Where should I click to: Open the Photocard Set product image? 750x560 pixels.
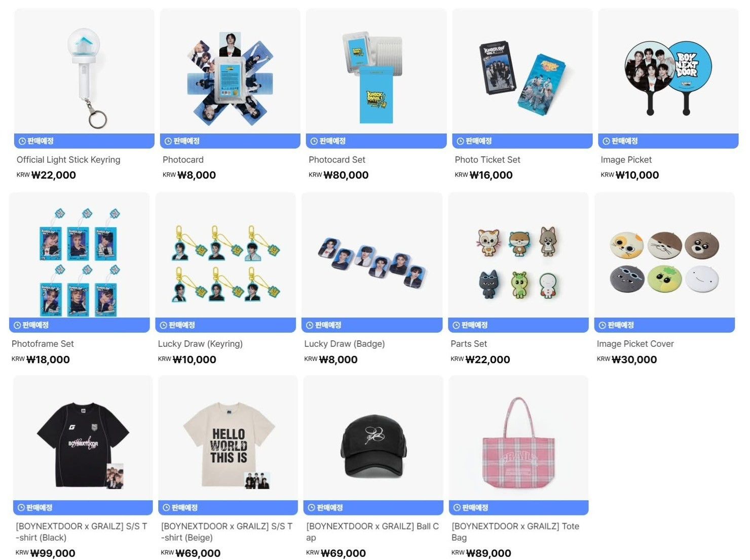[x=376, y=71]
